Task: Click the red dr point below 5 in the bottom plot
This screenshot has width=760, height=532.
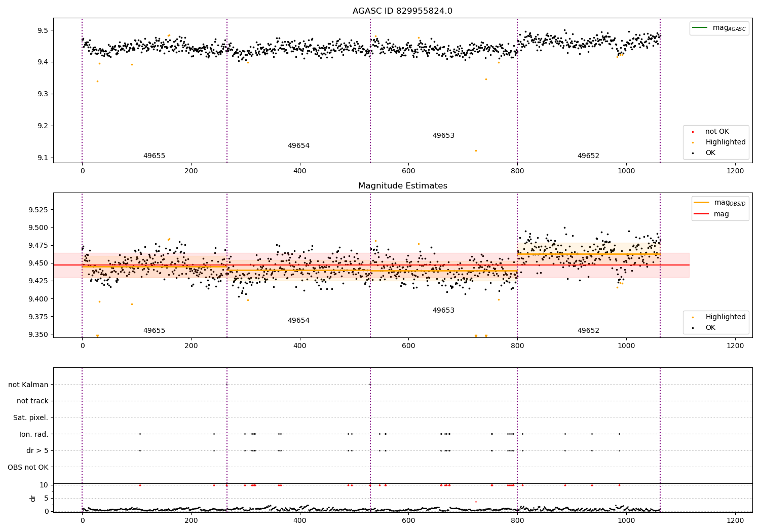Action: click(x=476, y=502)
